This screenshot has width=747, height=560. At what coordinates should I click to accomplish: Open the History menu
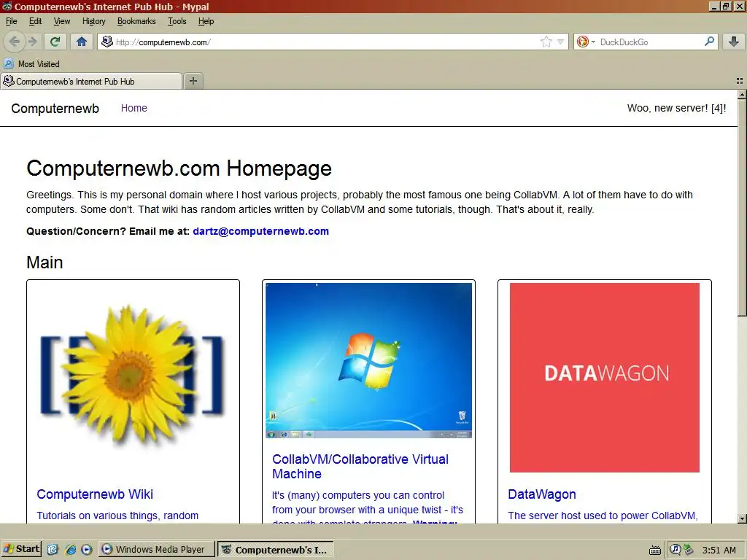[94, 21]
